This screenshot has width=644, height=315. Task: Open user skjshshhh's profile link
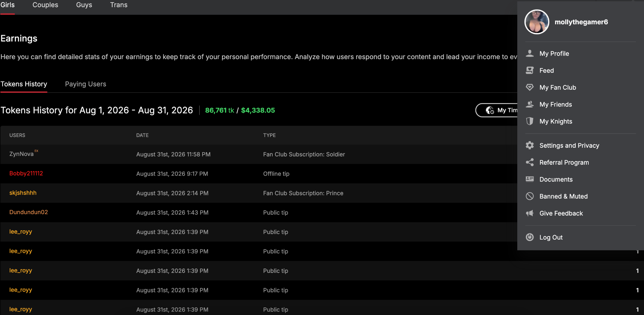23,193
